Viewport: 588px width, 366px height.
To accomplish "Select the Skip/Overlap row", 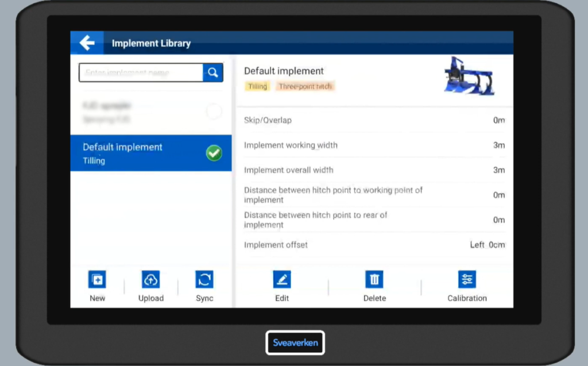I will pos(374,121).
